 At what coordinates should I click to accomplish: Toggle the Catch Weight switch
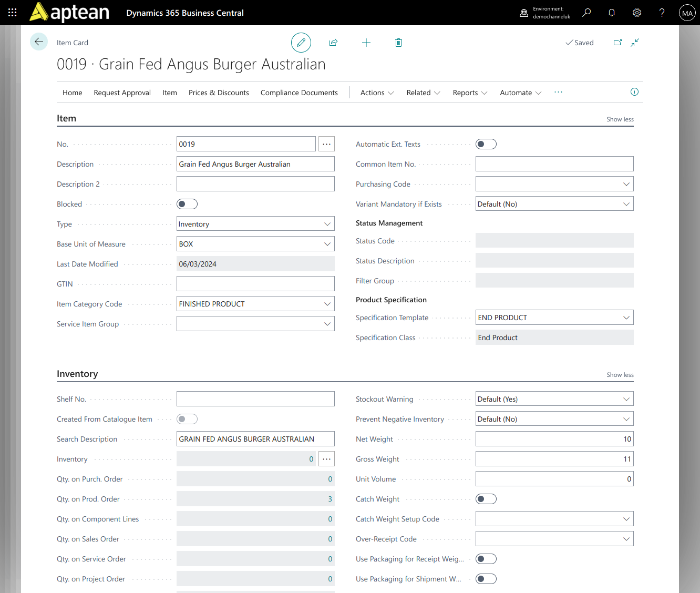click(x=486, y=499)
